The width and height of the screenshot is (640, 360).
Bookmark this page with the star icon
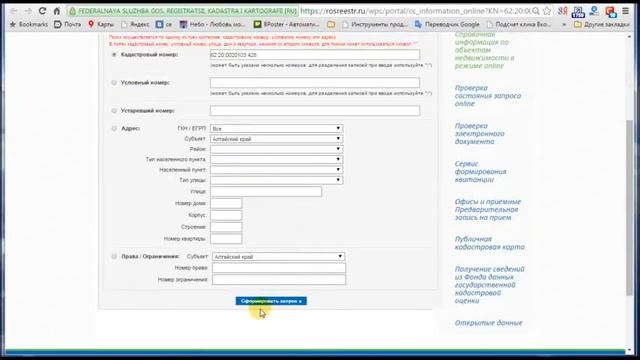[x=547, y=11]
